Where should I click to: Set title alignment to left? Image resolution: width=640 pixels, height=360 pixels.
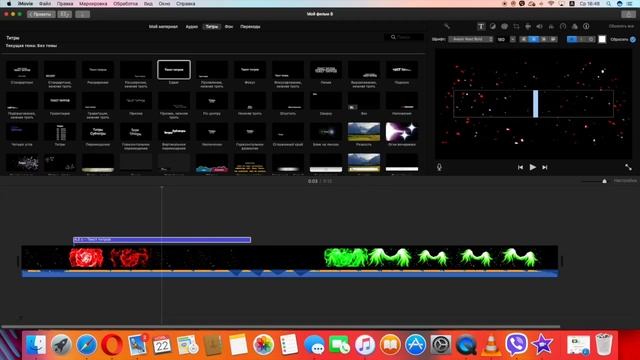[x=524, y=39]
